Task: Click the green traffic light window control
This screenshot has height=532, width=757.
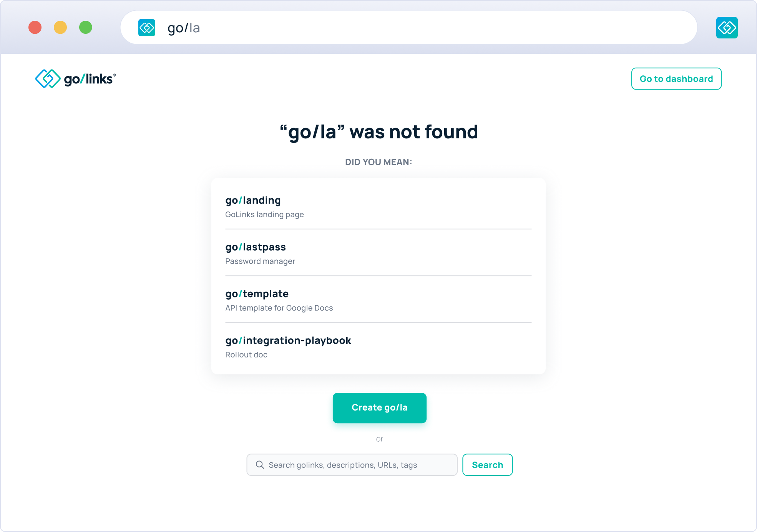Action: [x=86, y=27]
